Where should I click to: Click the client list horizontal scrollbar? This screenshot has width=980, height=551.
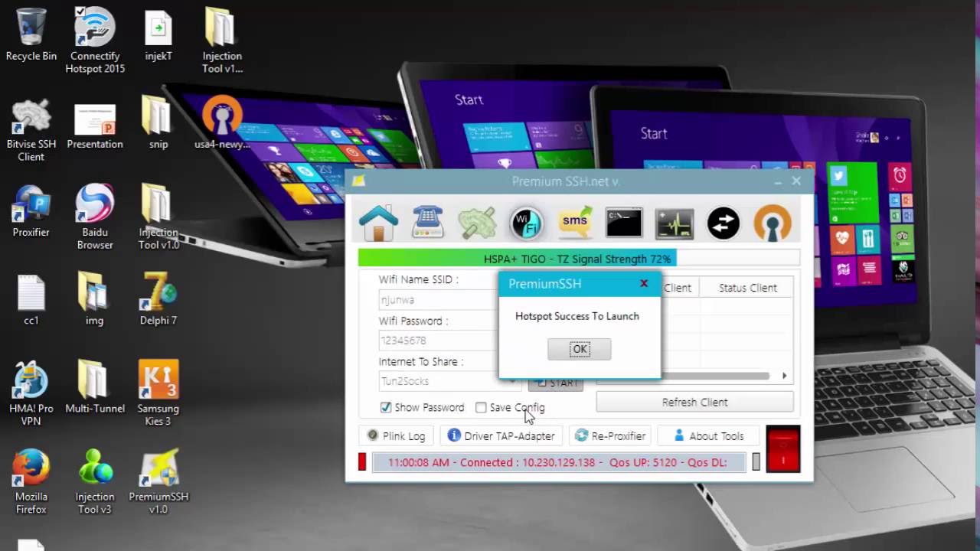pyautogui.click(x=714, y=376)
